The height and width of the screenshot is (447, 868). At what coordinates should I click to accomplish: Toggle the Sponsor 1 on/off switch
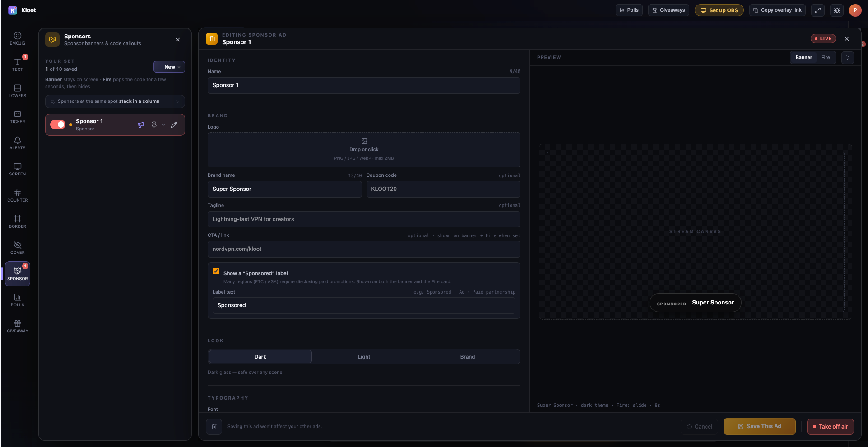pos(58,124)
